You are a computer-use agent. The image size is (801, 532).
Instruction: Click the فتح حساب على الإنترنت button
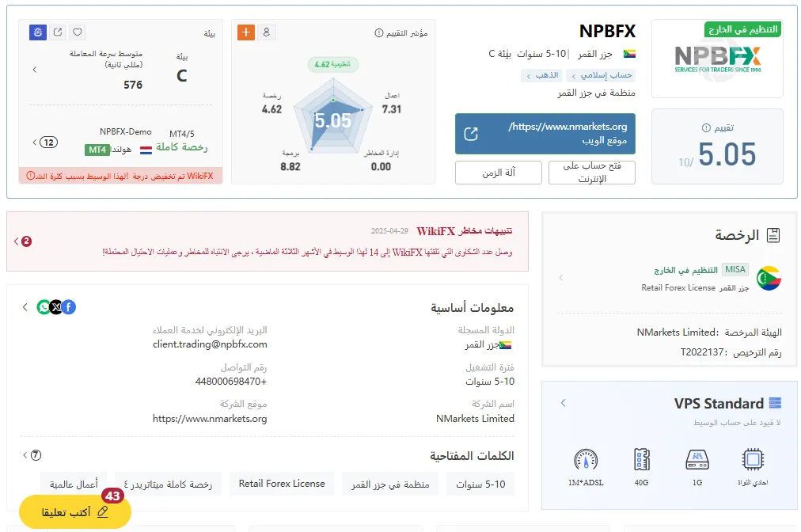[x=591, y=173]
